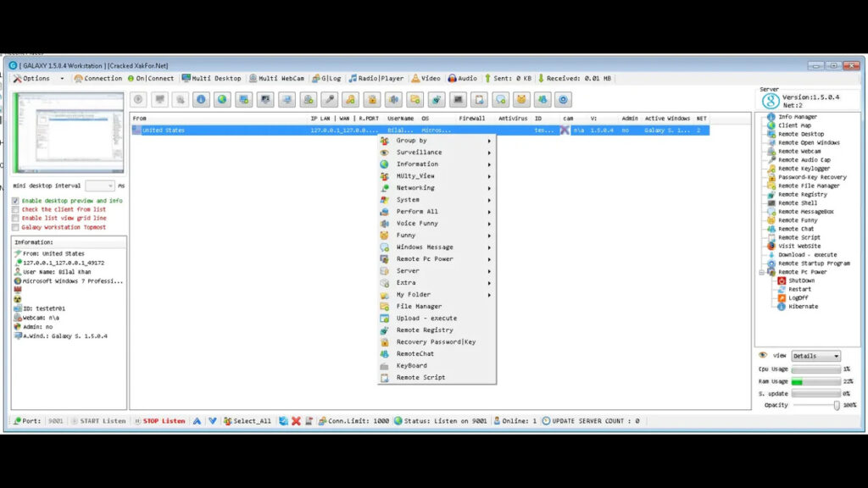Screen dimensions: 868x488
Task: Click the black shell screen toolbar icon
Action: [458, 100]
